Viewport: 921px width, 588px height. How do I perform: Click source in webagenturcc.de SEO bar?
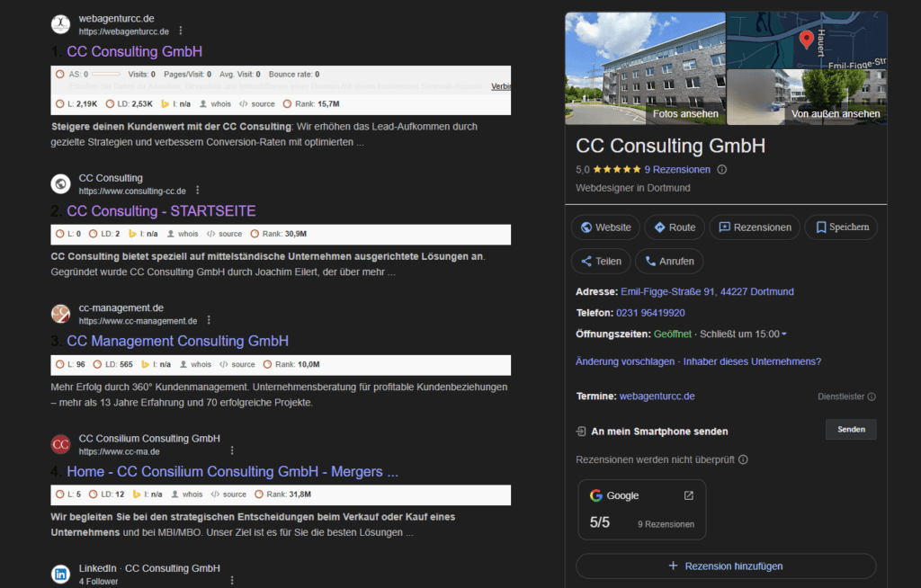257,104
